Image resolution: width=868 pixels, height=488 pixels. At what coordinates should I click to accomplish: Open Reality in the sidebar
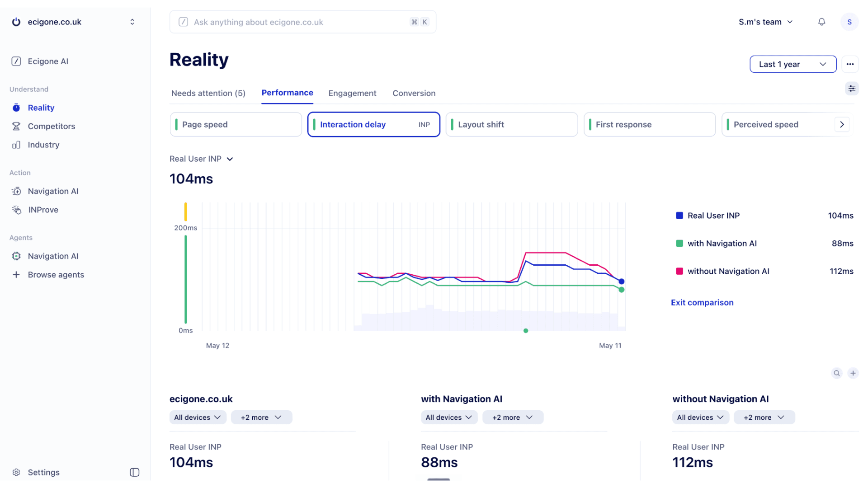coord(41,108)
